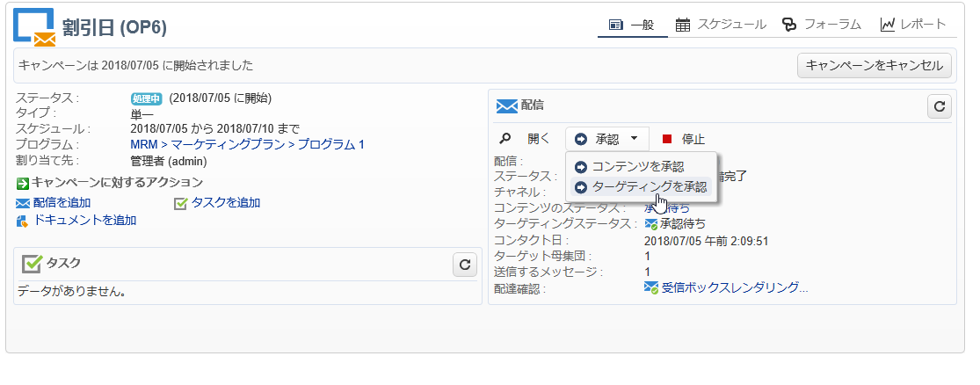Click the ドキュメントを追加 link
Screen dimensions: 980x385
(84, 220)
